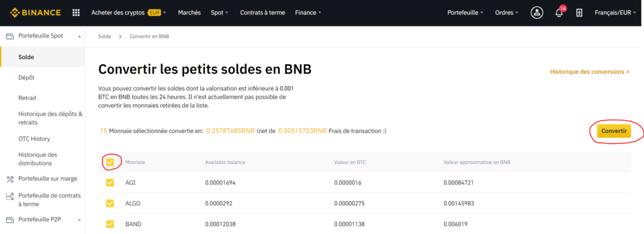
Task: Open Portefeuille sur marge in sidebar
Action: pos(48,179)
